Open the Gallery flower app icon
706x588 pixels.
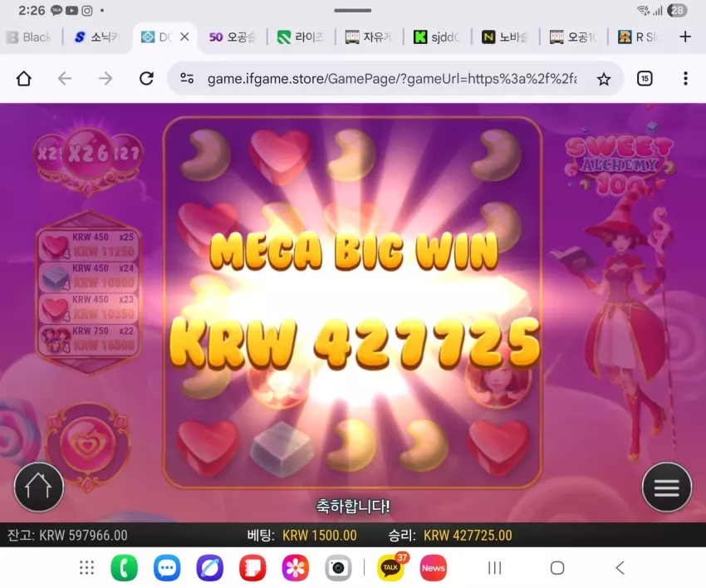point(296,568)
